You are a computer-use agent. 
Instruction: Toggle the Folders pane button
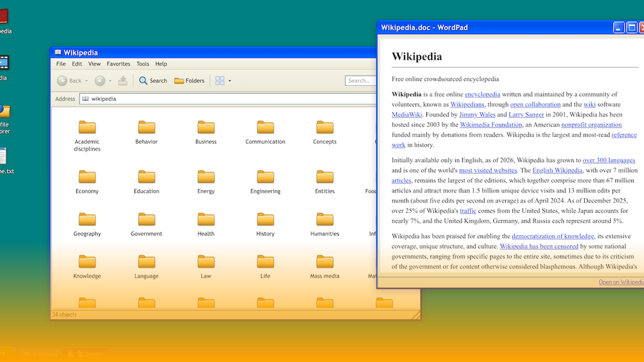189,80
